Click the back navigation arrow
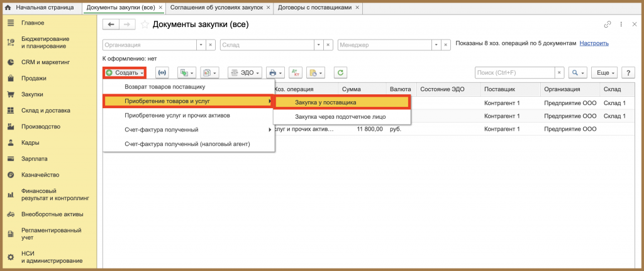This screenshot has width=644, height=271. tap(111, 25)
